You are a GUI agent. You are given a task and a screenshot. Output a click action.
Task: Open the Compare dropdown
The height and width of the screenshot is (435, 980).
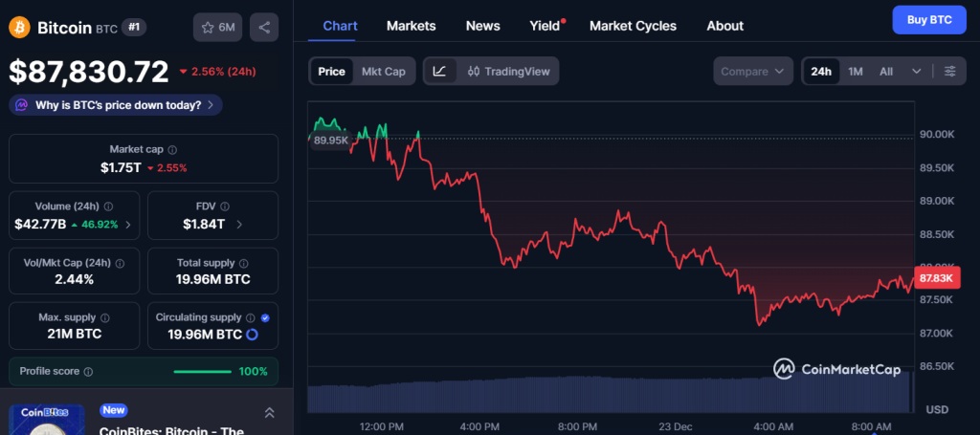point(753,71)
